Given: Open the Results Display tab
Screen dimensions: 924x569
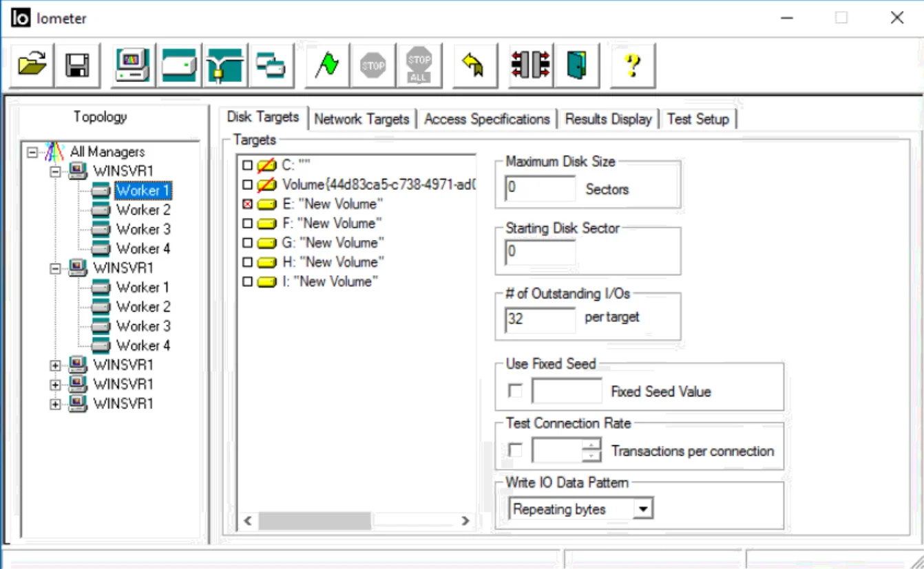Looking at the screenshot, I should (x=608, y=119).
